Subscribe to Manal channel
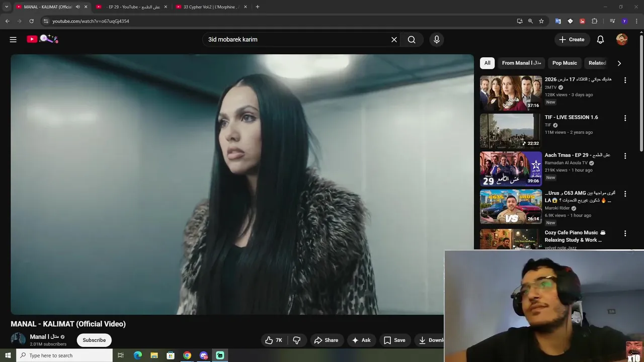The image size is (644, 362). coord(94,340)
